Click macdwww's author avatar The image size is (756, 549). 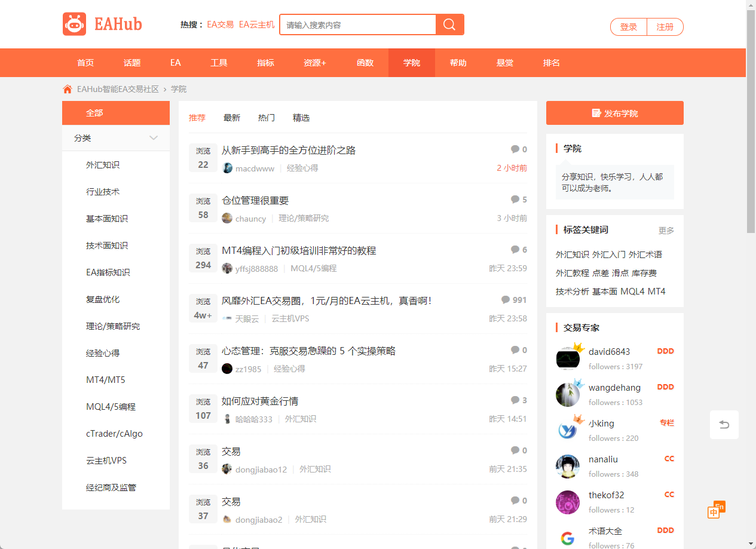click(227, 168)
